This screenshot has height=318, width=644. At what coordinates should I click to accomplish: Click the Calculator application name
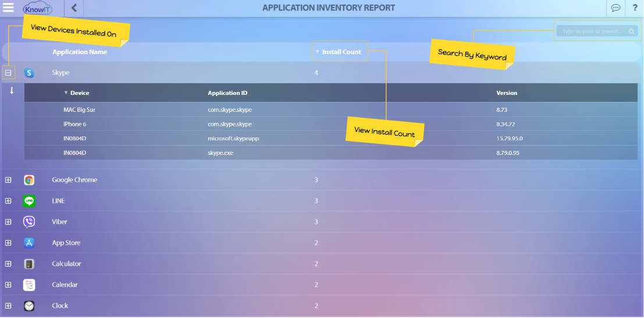tap(66, 264)
